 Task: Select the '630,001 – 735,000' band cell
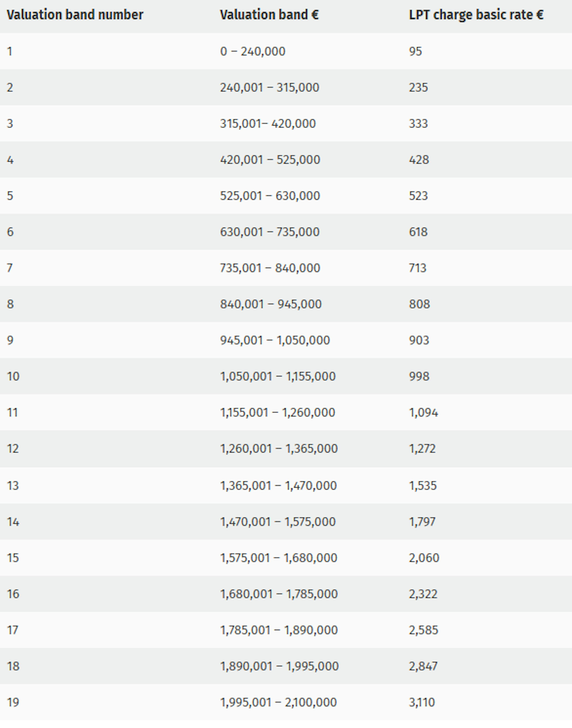[x=270, y=232]
